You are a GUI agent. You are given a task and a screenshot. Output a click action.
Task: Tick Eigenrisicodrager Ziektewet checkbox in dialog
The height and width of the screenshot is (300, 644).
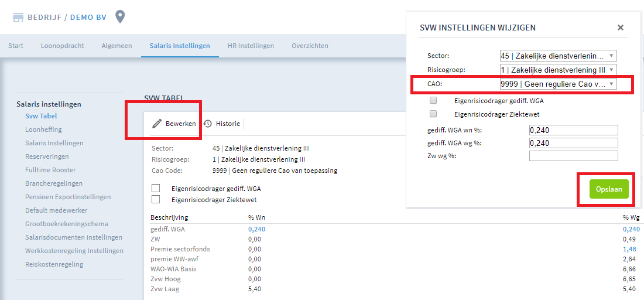[x=433, y=114]
